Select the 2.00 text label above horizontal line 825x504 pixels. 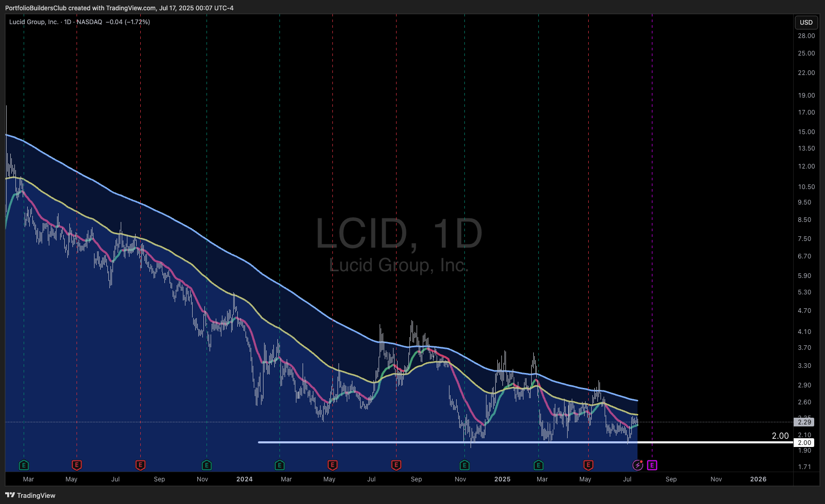click(x=780, y=436)
